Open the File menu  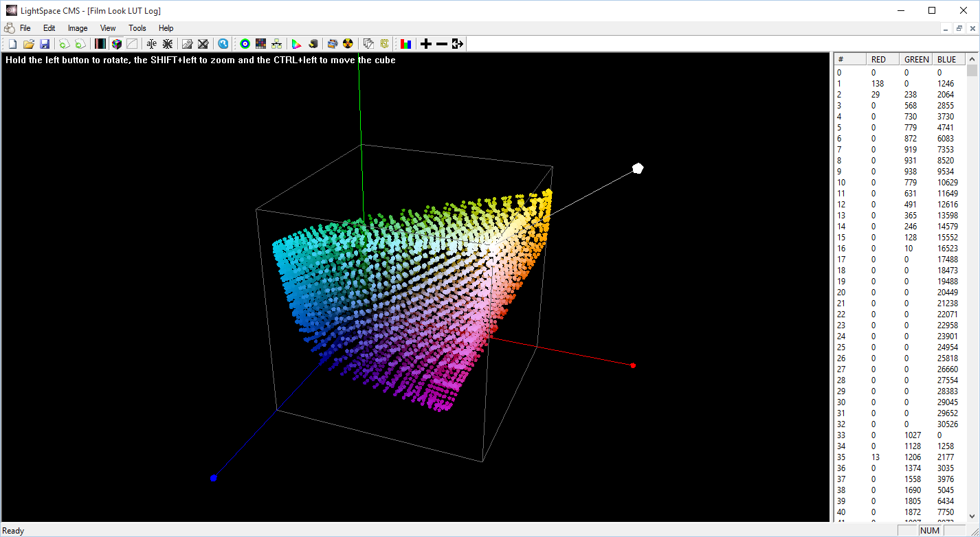tap(25, 28)
